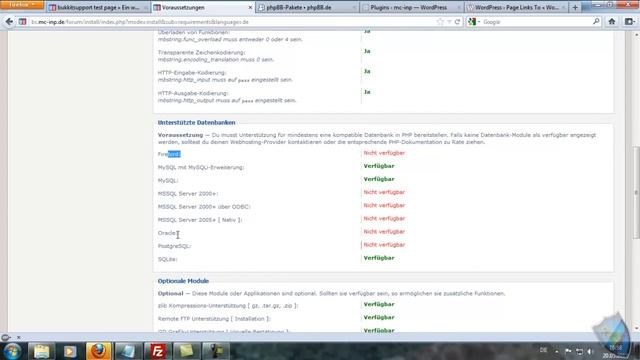Click the network tray icon
The width and height of the screenshot is (640, 360).
(579, 351)
